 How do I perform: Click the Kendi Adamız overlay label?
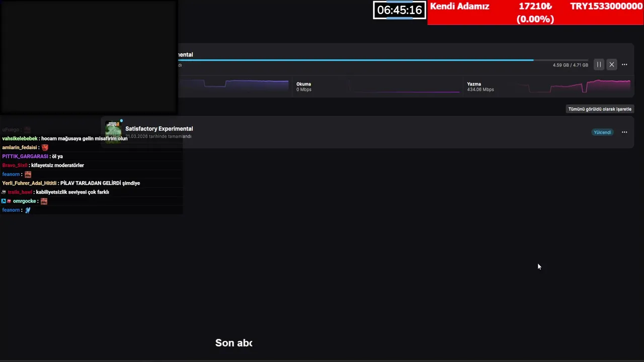[x=459, y=6]
